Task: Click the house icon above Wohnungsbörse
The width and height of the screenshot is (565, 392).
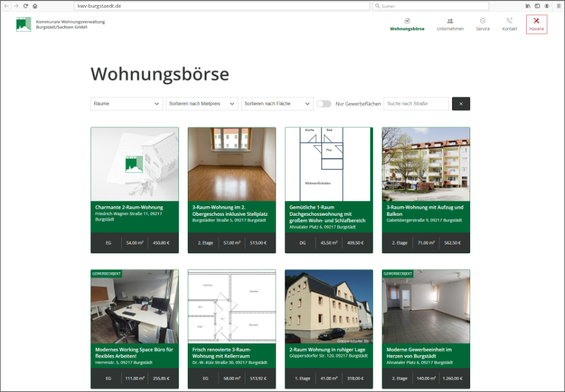Action: tap(407, 21)
